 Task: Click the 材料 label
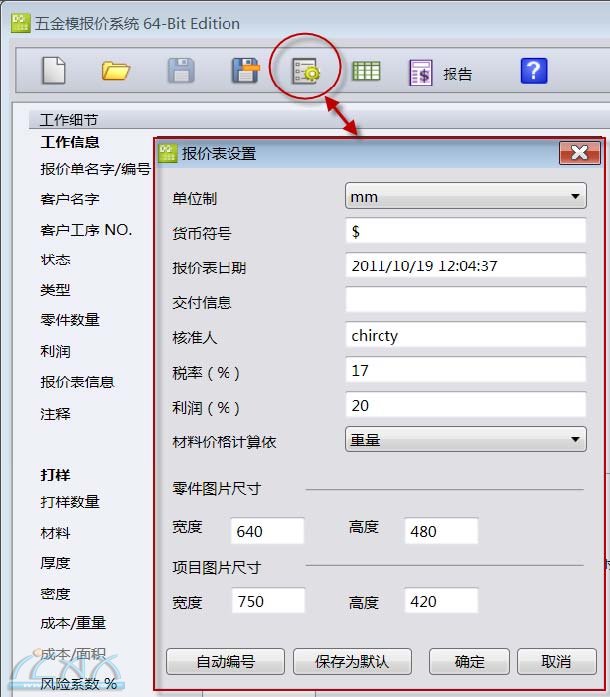tap(55, 533)
